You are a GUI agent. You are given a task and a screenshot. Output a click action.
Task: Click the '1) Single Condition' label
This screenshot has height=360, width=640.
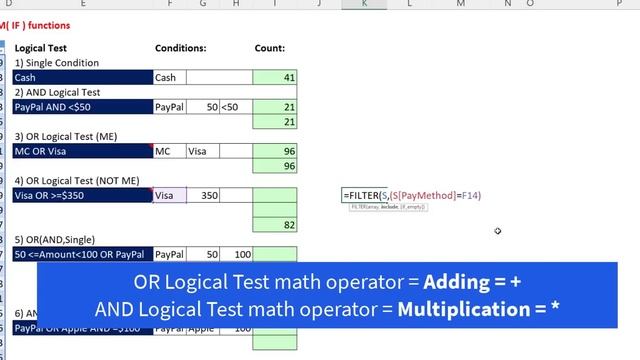[x=57, y=63]
